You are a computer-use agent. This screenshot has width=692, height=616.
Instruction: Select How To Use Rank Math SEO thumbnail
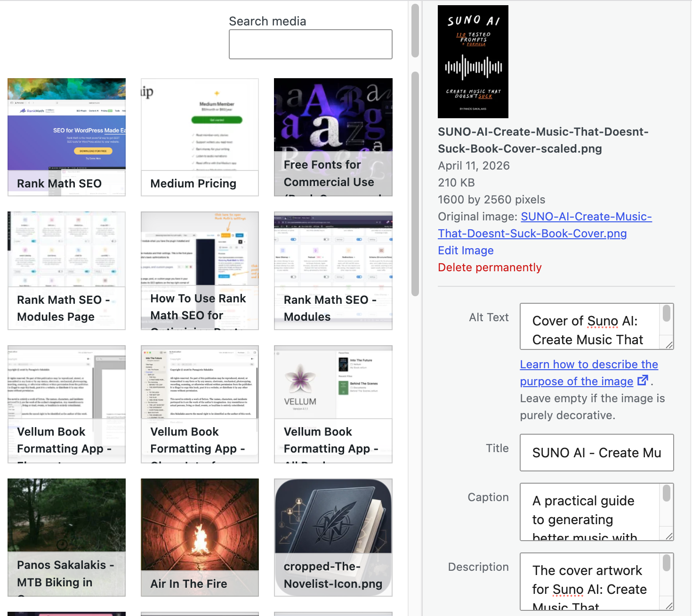200,271
